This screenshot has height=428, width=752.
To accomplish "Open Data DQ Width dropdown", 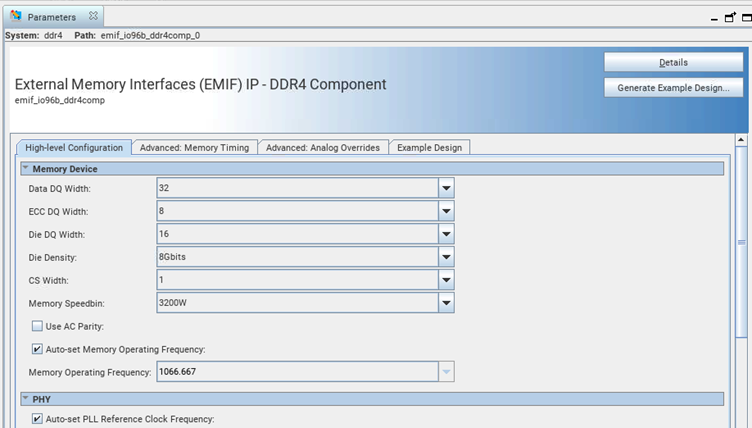I will [446, 188].
